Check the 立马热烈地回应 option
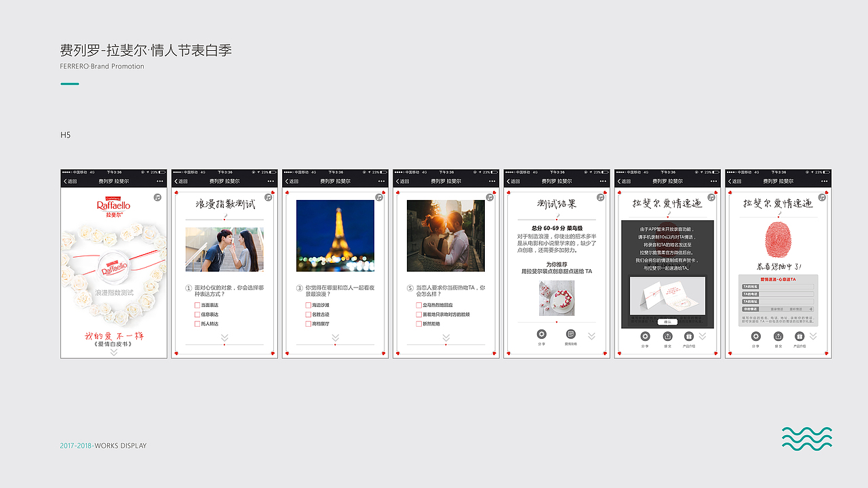 coord(418,306)
